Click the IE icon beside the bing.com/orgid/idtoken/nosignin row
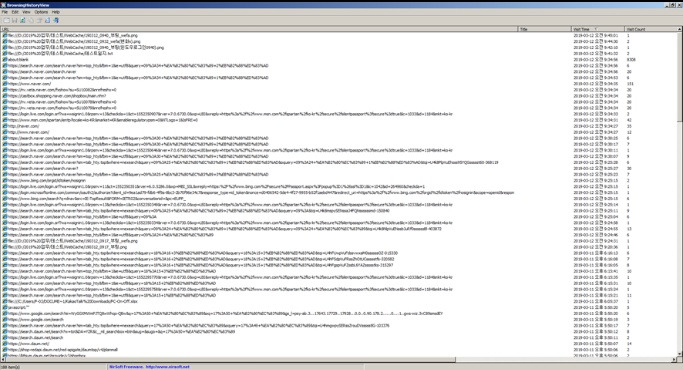Viewport: 683px width, 370px height. 5,180
